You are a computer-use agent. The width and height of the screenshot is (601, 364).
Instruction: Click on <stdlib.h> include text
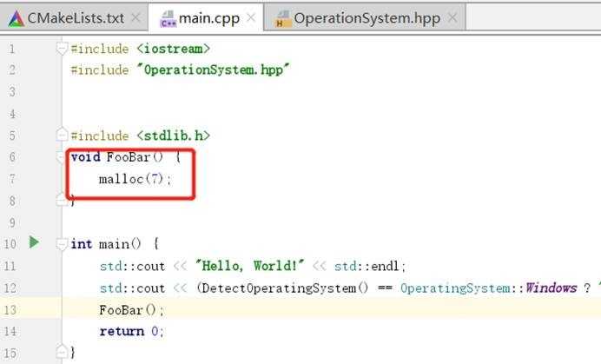pyautogui.click(x=173, y=136)
